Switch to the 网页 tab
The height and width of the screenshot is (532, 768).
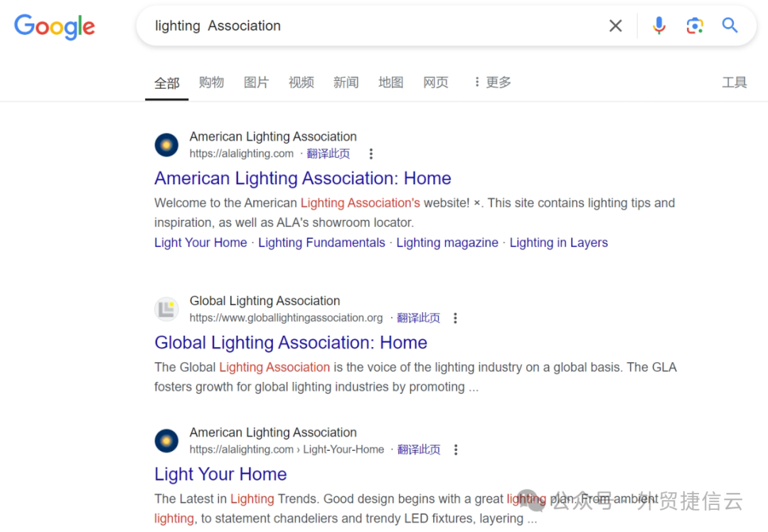coord(435,83)
